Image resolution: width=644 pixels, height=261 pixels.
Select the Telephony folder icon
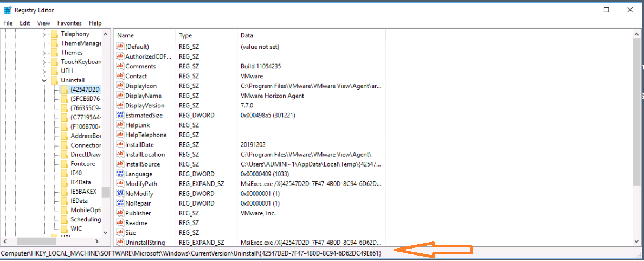[x=54, y=34]
